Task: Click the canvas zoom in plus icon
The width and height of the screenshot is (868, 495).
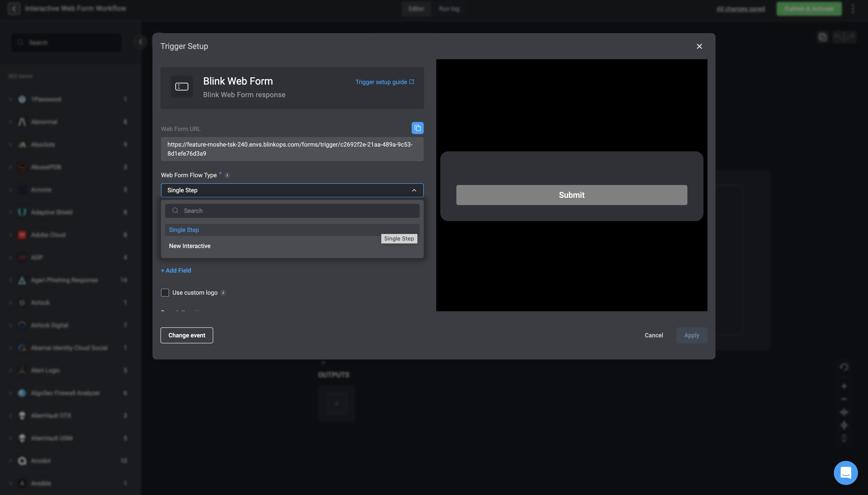Action: tap(844, 386)
